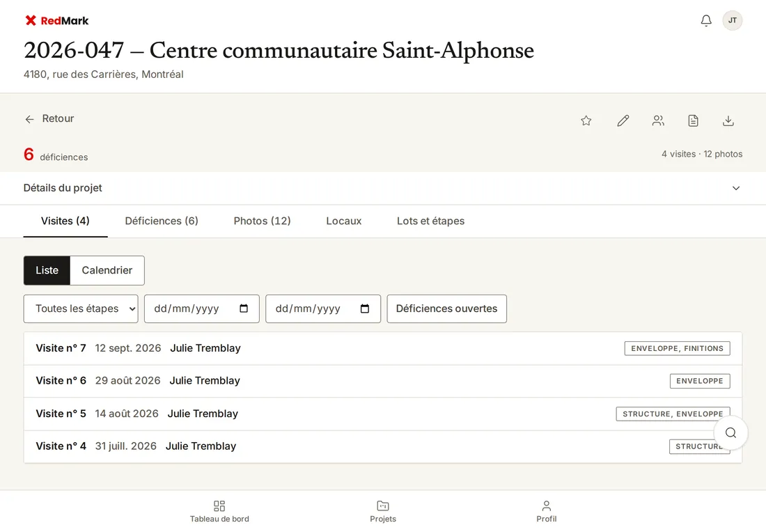Download project with the download icon

(728, 120)
